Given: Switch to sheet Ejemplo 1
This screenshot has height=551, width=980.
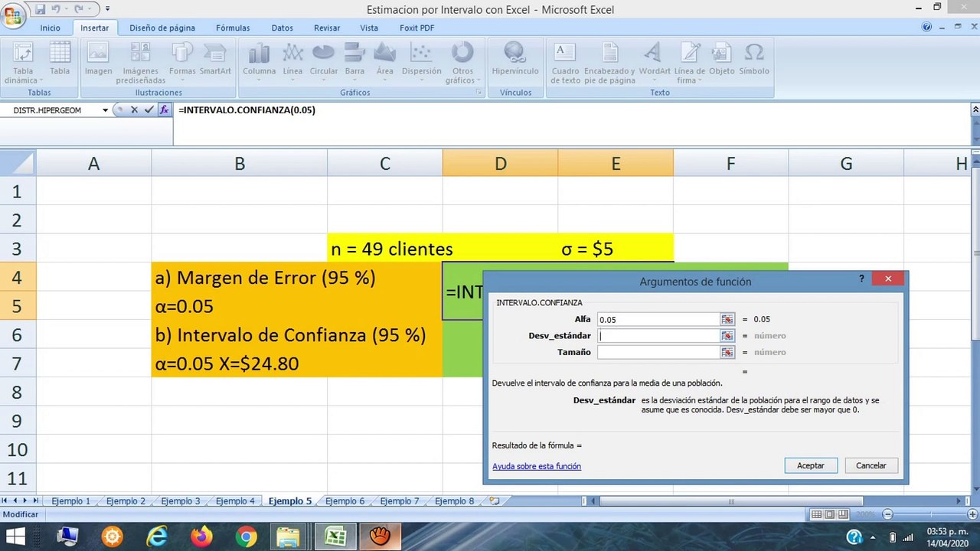Looking at the screenshot, I should tap(70, 501).
